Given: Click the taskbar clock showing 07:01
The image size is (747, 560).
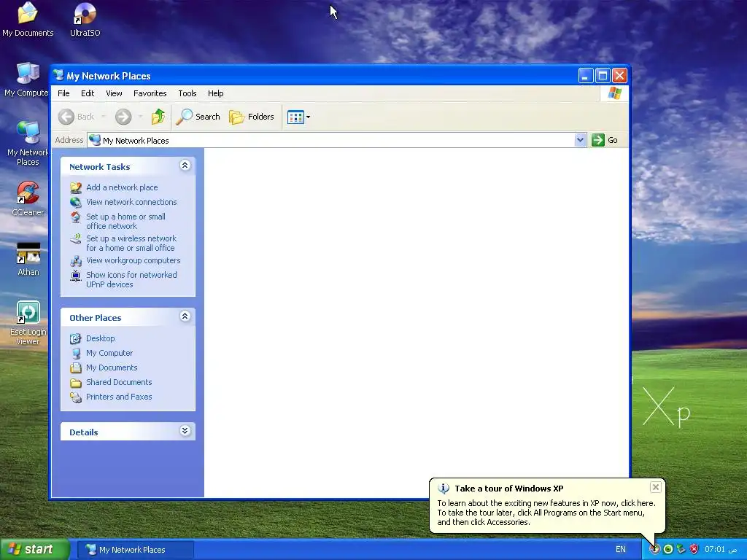Looking at the screenshot, I should [x=721, y=550].
